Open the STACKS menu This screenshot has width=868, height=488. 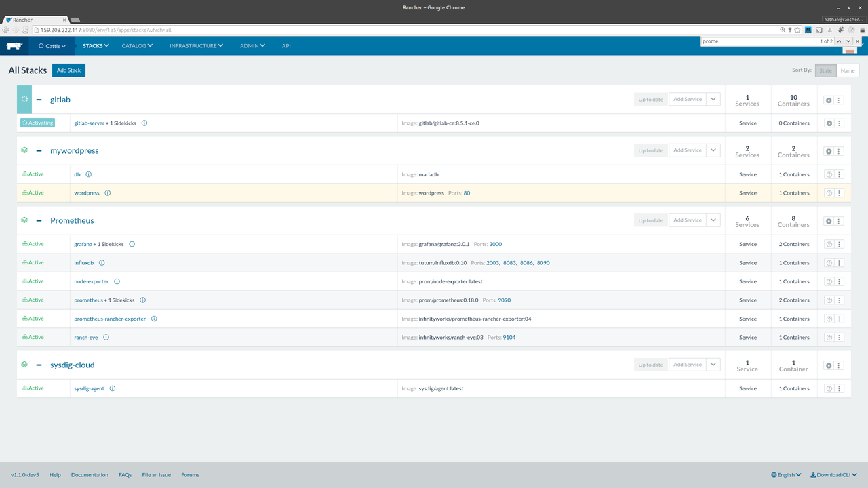[95, 46]
